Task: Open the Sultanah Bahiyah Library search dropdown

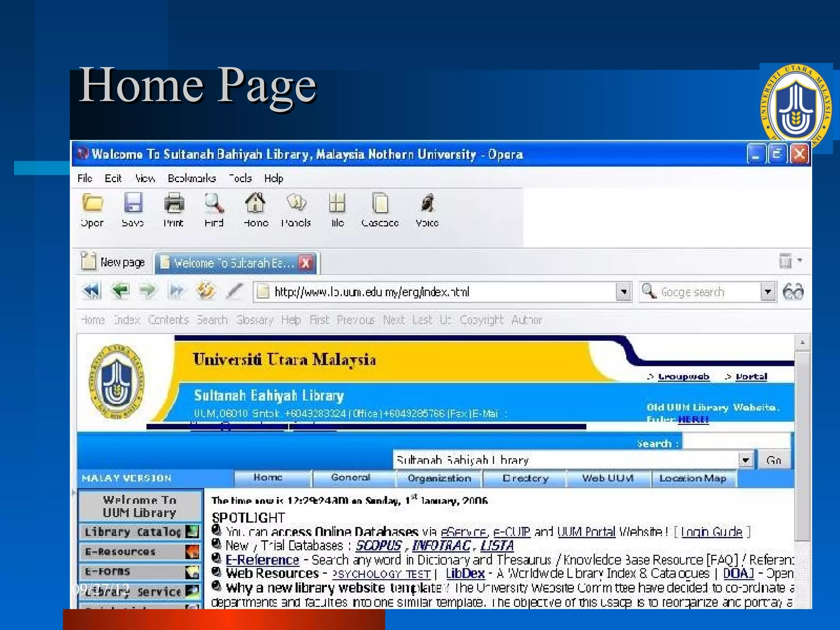Action: (746, 460)
